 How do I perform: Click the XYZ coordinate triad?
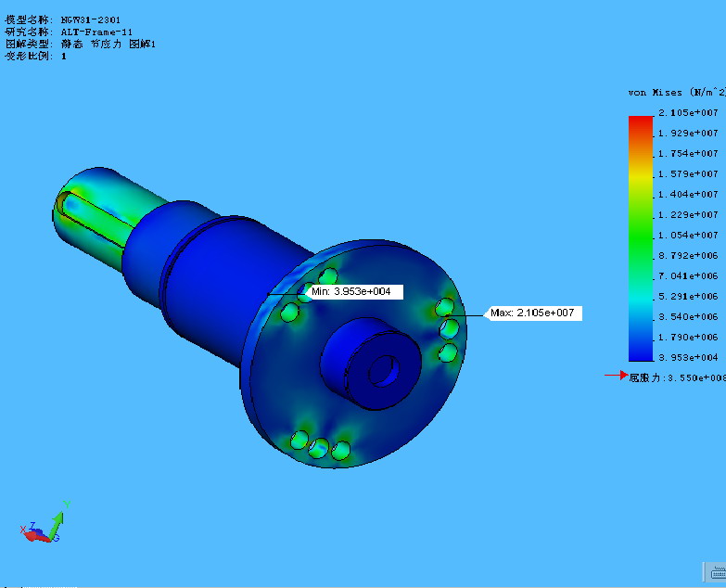[x=45, y=522]
